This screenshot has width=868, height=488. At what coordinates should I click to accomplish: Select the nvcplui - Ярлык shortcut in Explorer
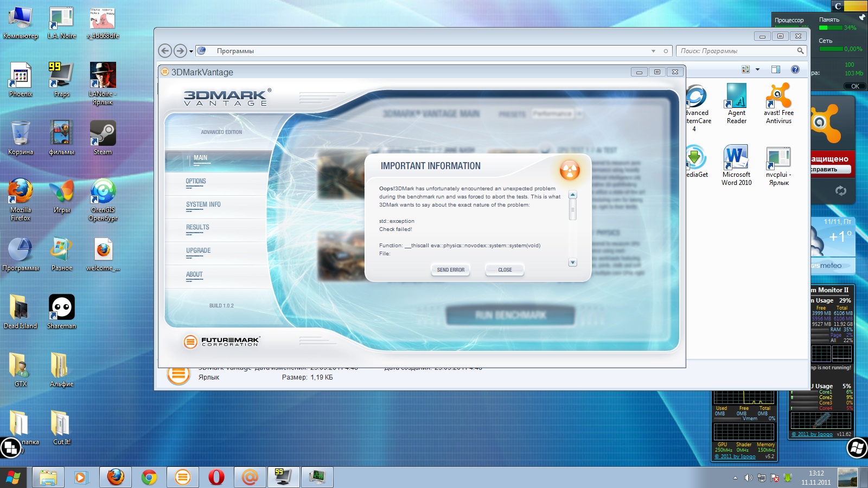coord(778,166)
